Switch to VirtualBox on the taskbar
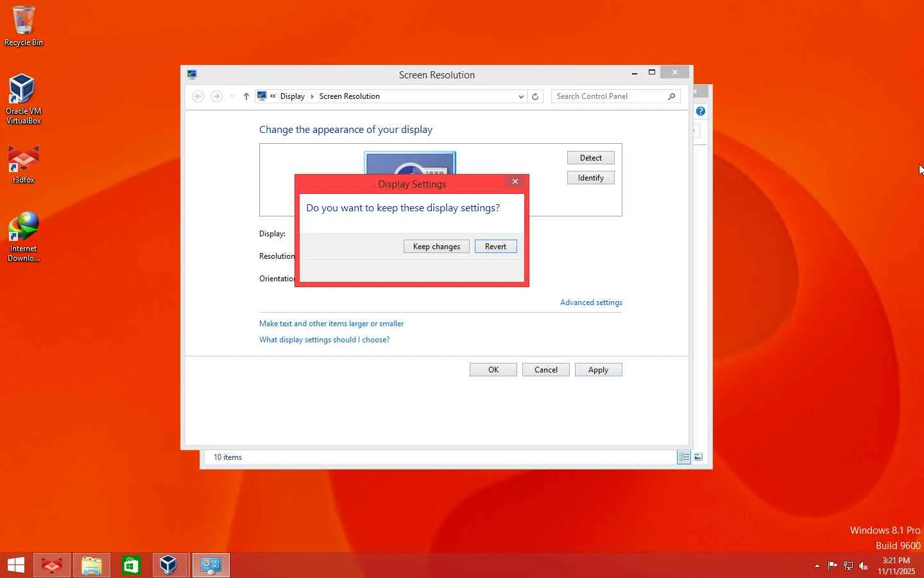The image size is (924, 578). [170, 565]
